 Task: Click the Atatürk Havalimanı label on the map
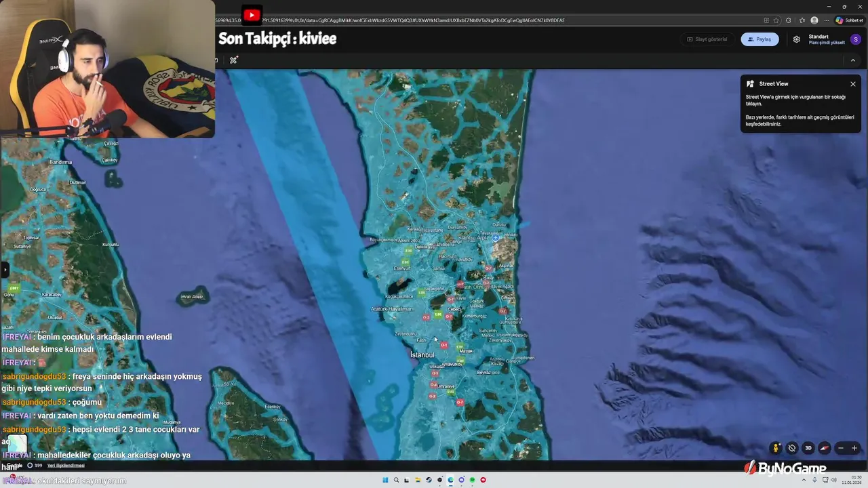click(392, 309)
